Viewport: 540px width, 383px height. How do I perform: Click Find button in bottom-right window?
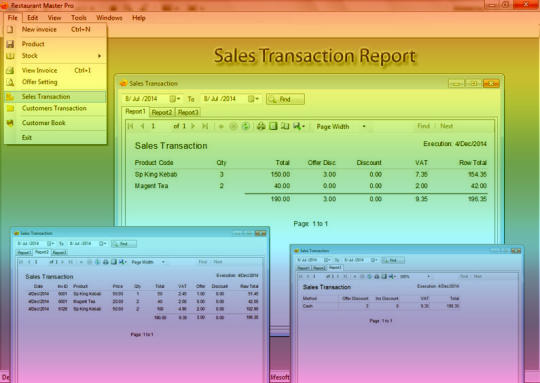393,260
